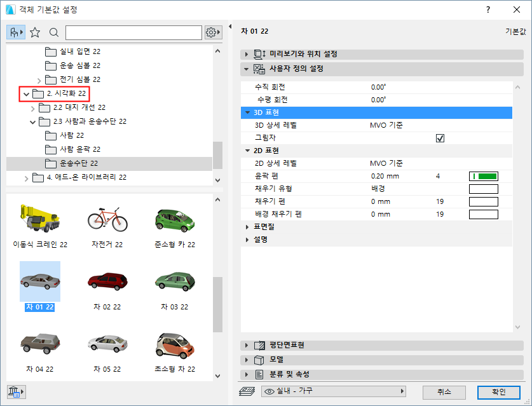Open the chair object type picker icon
Image resolution: width=532 pixels, height=406 pixels.
15,32
